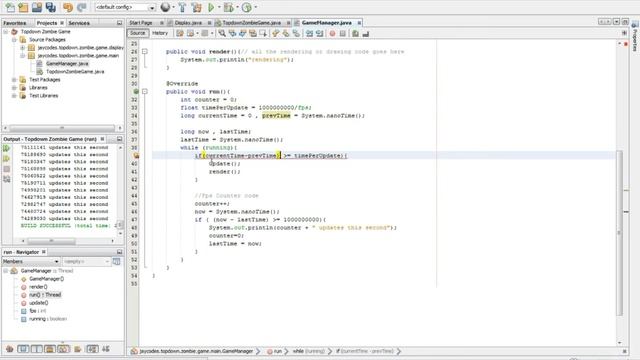The width and height of the screenshot is (640, 360).
Task: Expand the Libraries node
Action: click(14, 88)
